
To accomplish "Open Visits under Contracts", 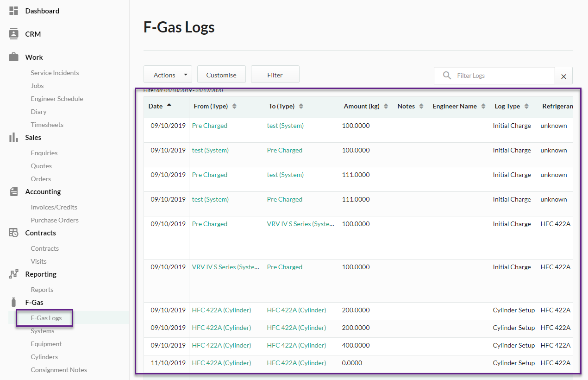I will [x=38, y=261].
